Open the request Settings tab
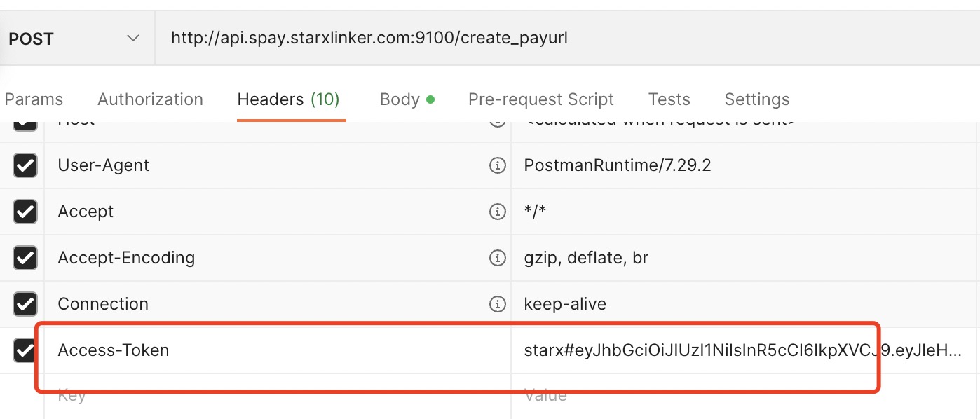This screenshot has width=980, height=419. tap(756, 99)
